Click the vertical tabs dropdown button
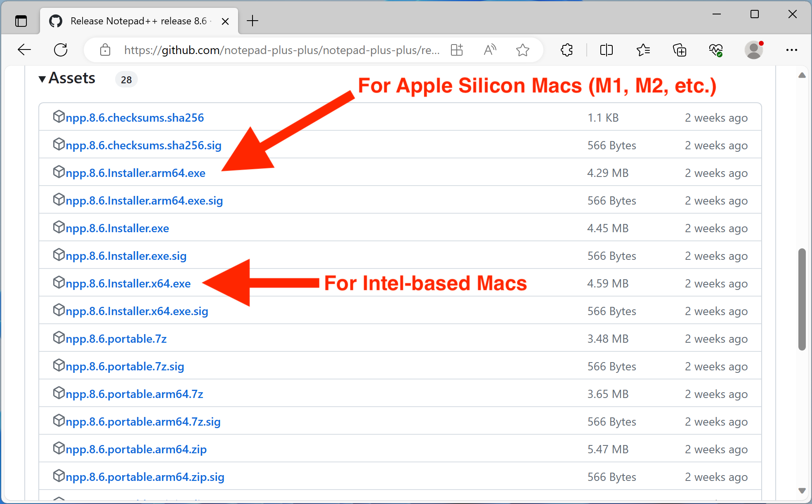 [x=21, y=21]
